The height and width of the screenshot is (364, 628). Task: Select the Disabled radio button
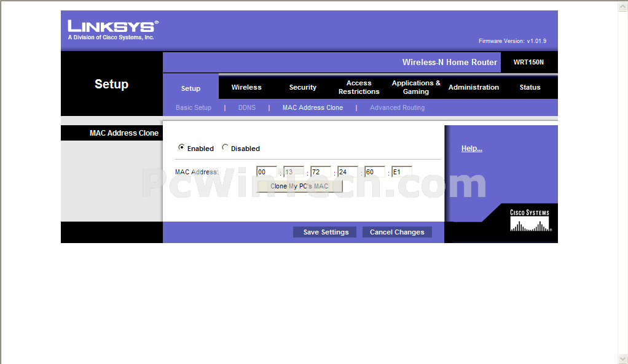[x=225, y=147]
